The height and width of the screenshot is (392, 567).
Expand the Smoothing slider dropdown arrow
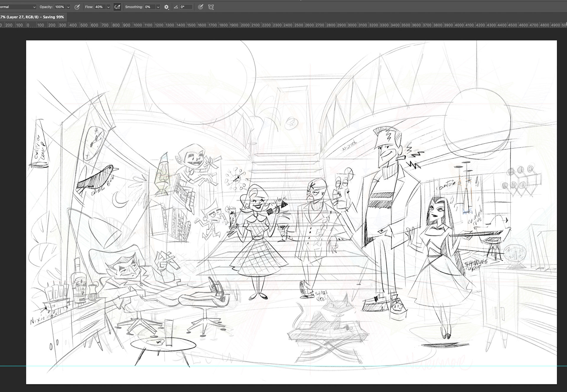pyautogui.click(x=158, y=7)
